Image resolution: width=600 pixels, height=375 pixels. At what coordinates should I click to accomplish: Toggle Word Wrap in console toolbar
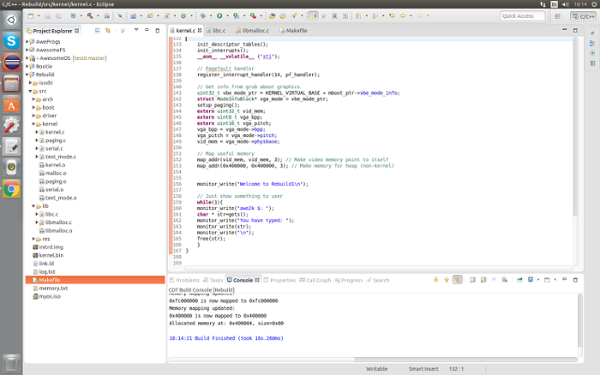tap(494, 280)
